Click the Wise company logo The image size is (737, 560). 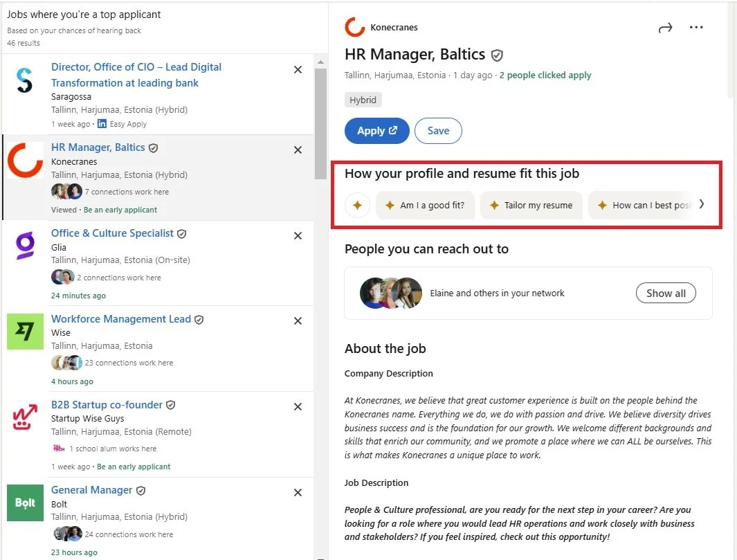tap(25, 332)
